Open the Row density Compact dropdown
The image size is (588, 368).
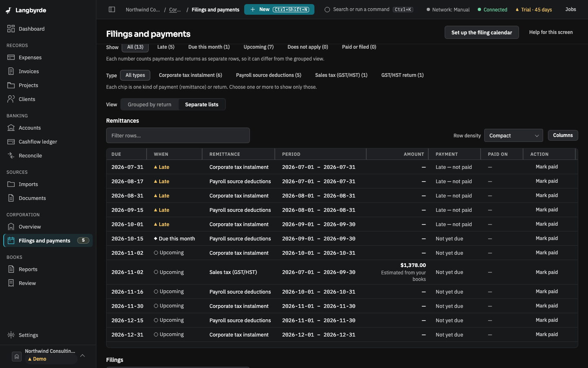pyautogui.click(x=514, y=136)
